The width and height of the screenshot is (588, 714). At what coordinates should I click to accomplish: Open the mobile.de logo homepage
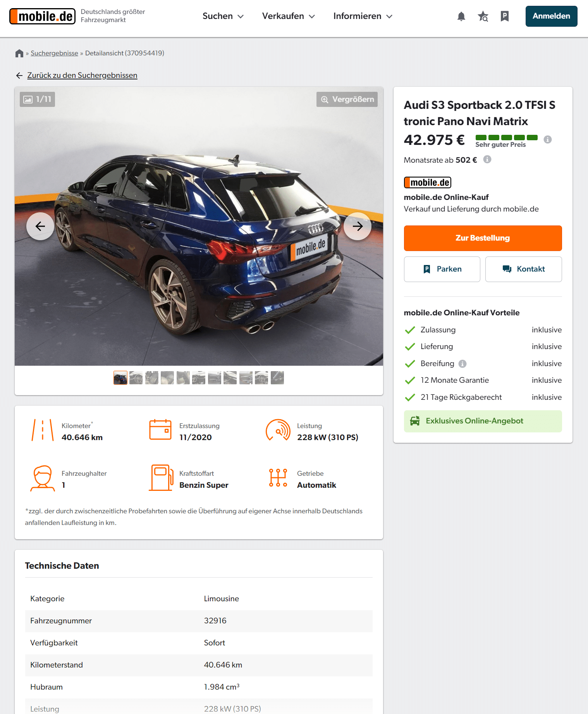click(42, 16)
